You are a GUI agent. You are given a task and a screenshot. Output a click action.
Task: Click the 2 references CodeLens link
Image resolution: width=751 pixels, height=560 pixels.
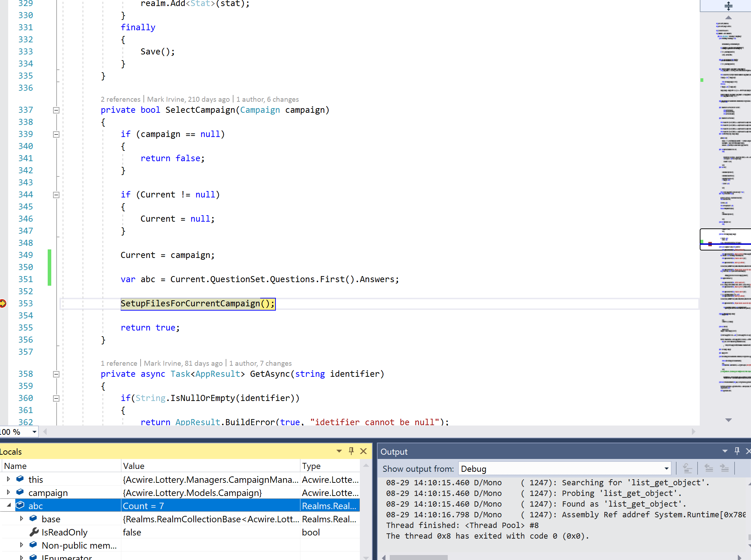tap(121, 99)
